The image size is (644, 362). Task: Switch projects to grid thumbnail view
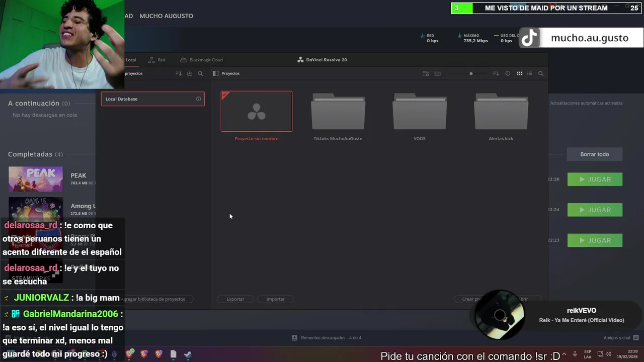tap(519, 73)
